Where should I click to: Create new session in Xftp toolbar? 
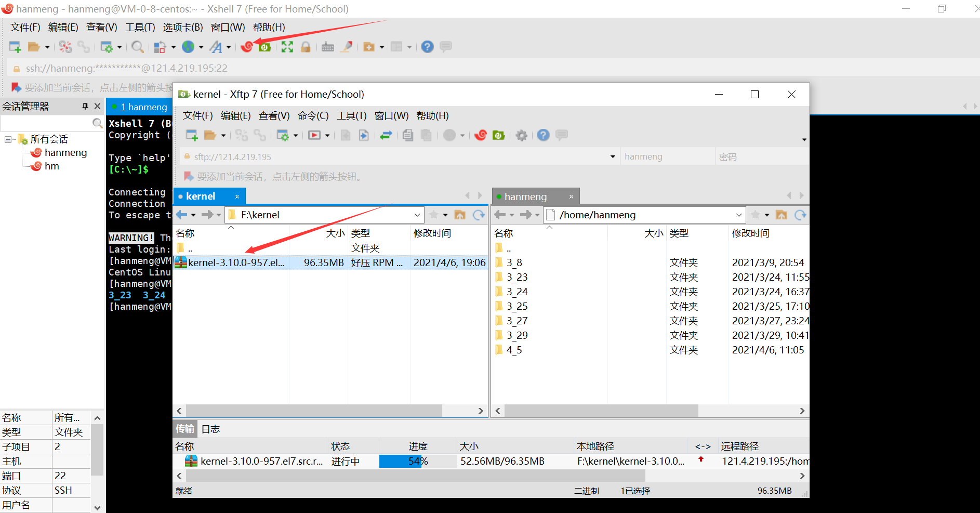pyautogui.click(x=192, y=135)
